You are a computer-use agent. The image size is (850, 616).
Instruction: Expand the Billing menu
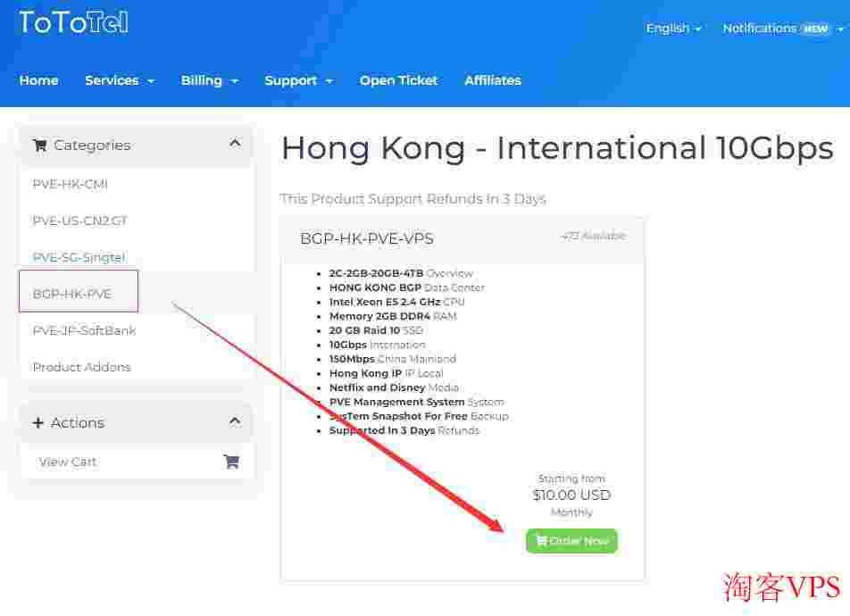click(x=210, y=80)
